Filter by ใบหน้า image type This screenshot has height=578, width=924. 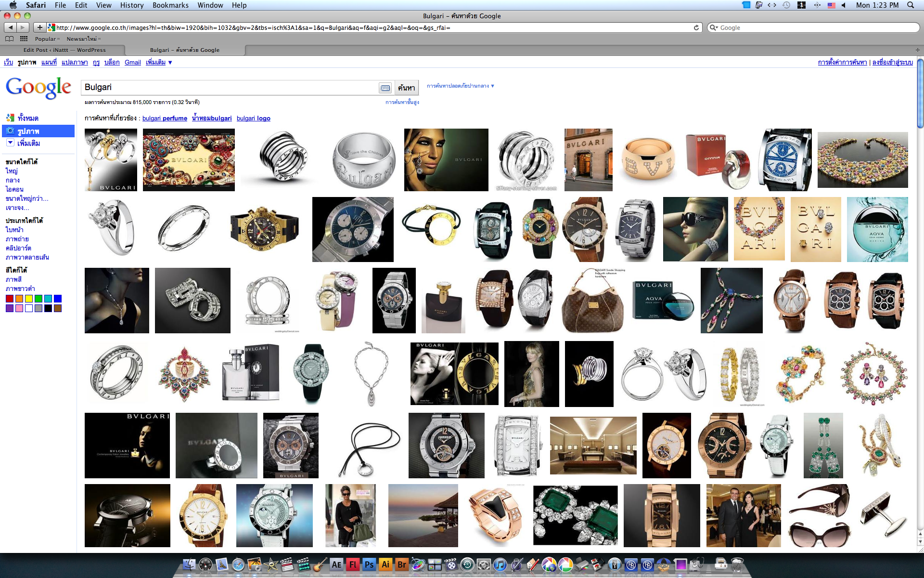point(14,230)
